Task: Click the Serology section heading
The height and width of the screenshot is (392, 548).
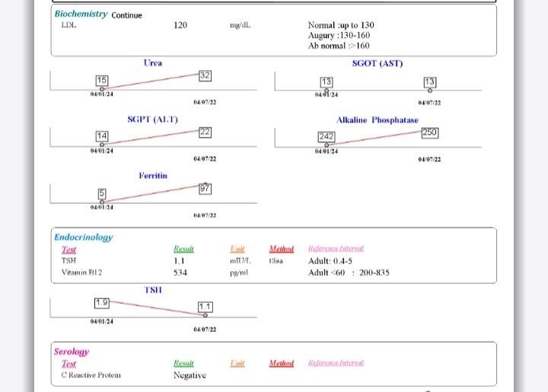Action: [x=72, y=352]
